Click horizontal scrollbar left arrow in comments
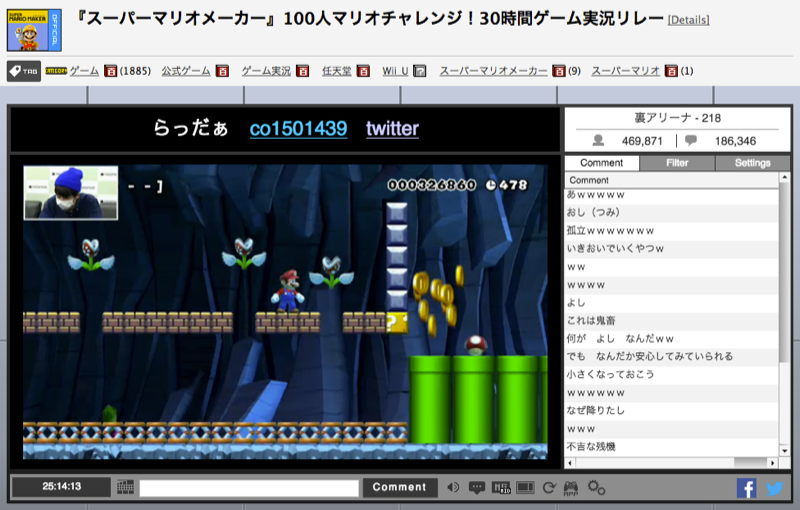The width and height of the screenshot is (800, 510). tap(570, 463)
